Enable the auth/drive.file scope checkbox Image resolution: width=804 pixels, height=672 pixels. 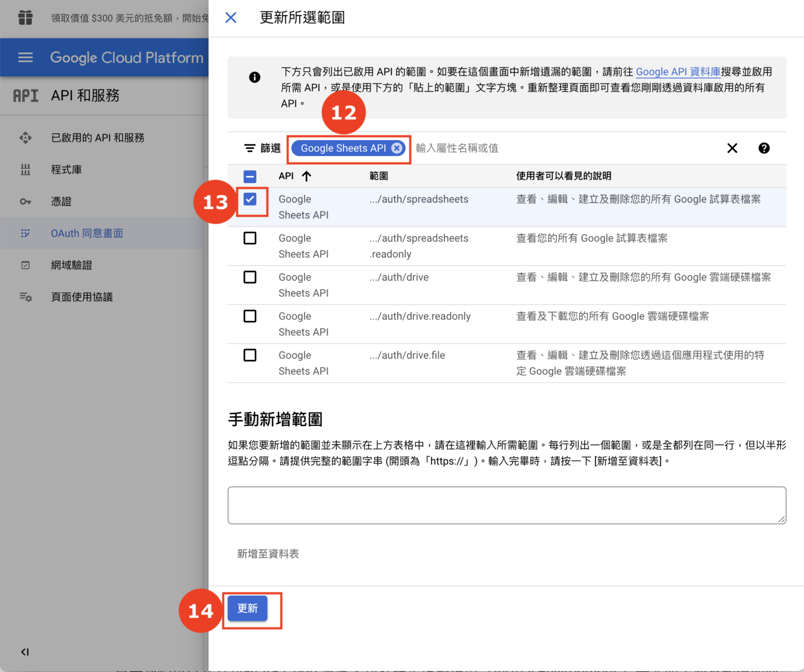tap(250, 355)
